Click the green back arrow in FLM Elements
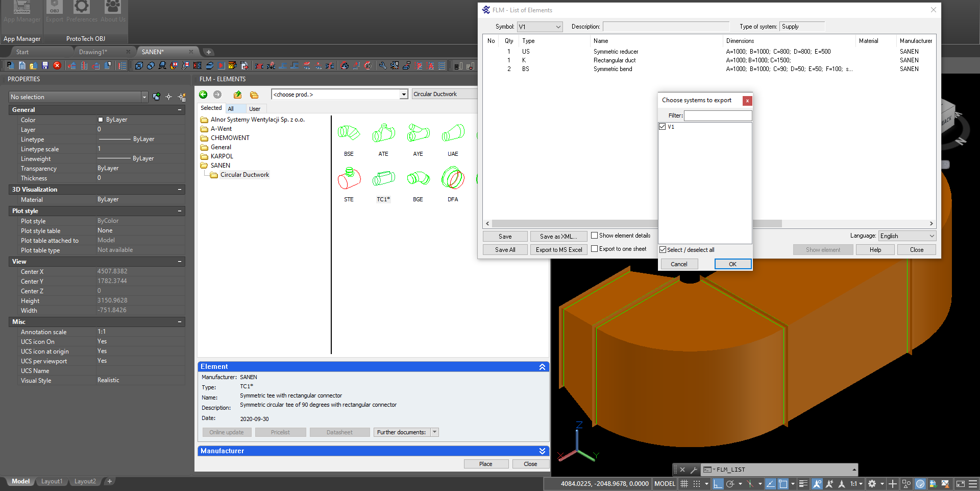Viewport: 980px width, 491px height. click(203, 95)
